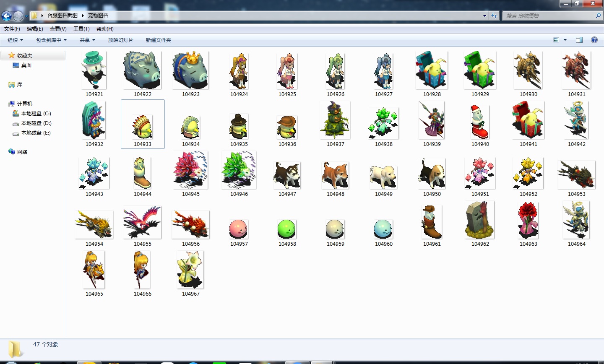604x364 pixels.
Task: Select the pink ball thumbnail 104957
Action: pos(239,229)
